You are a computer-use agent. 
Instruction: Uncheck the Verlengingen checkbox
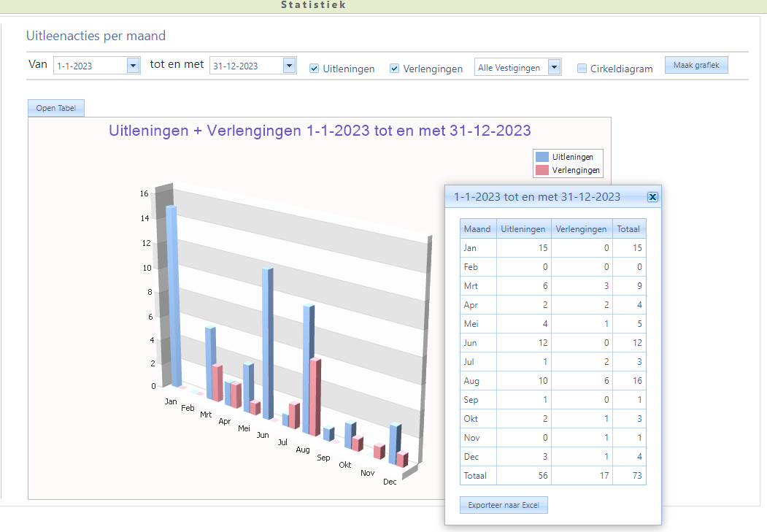coord(394,69)
